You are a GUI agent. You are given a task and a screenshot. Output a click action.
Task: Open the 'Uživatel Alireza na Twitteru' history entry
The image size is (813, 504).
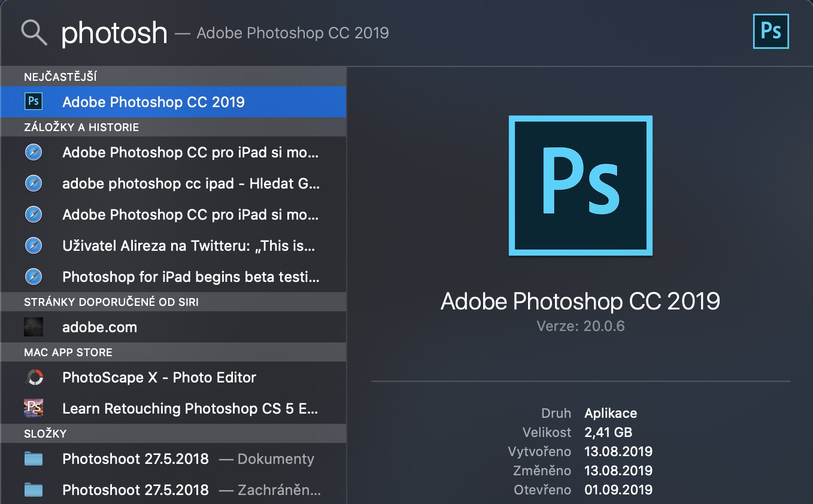[189, 245]
